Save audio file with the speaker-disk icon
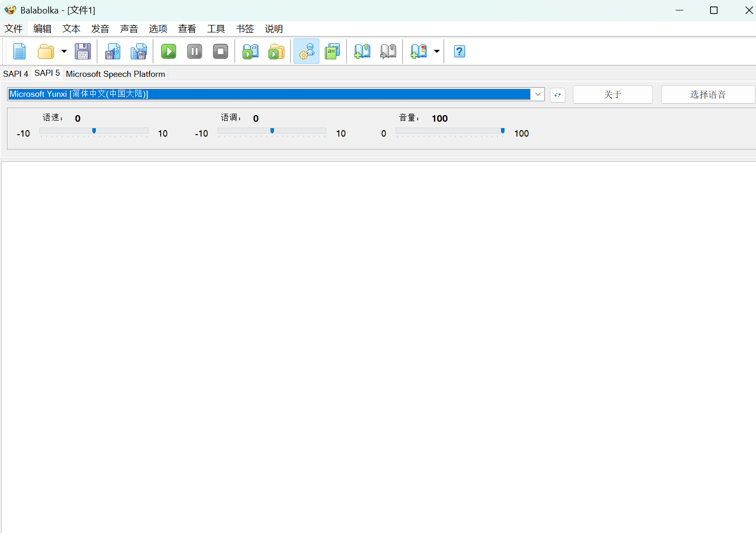This screenshot has width=756, height=535. pyautogui.click(x=113, y=51)
